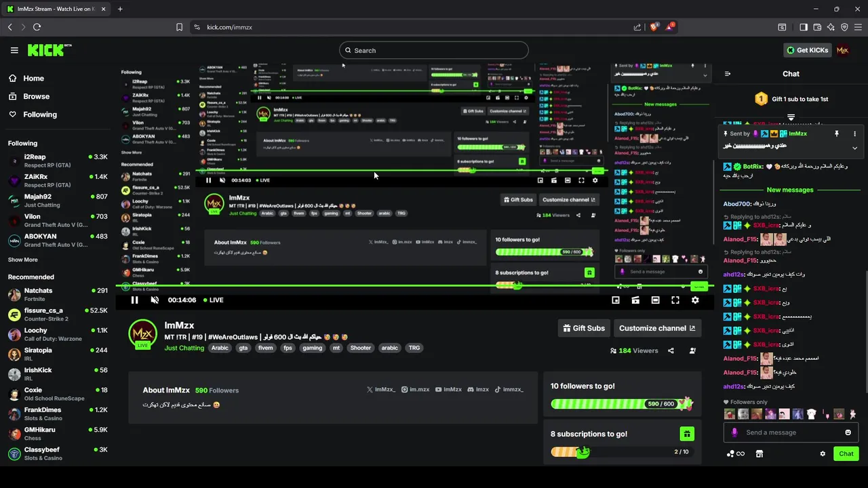Click Get KICKs button
This screenshot has width=868, height=488.
807,50
